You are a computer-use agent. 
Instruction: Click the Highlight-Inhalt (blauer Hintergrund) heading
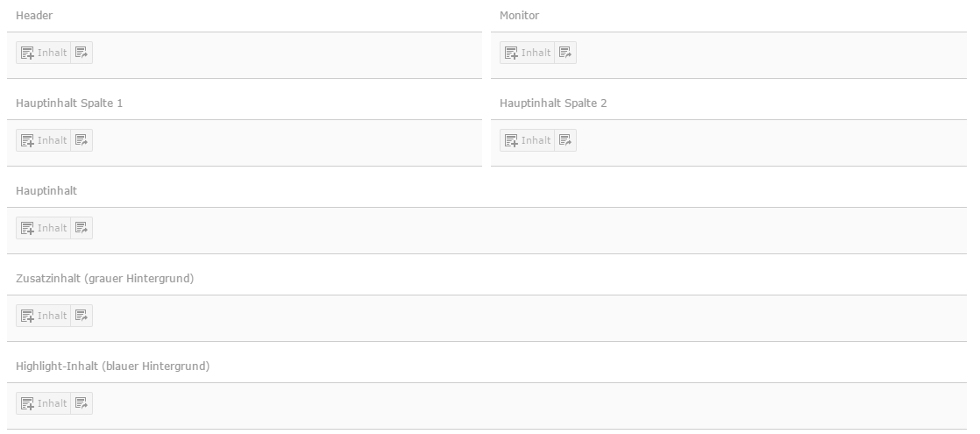(112, 366)
